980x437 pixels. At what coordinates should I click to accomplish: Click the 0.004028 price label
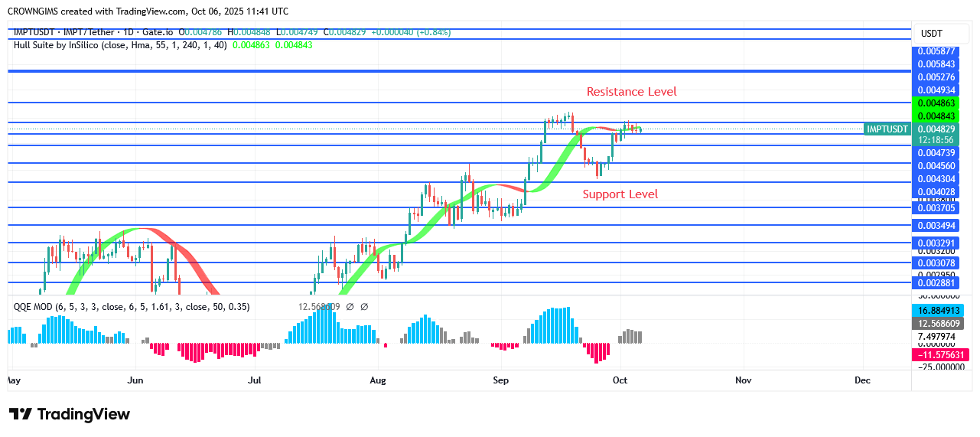pos(936,192)
